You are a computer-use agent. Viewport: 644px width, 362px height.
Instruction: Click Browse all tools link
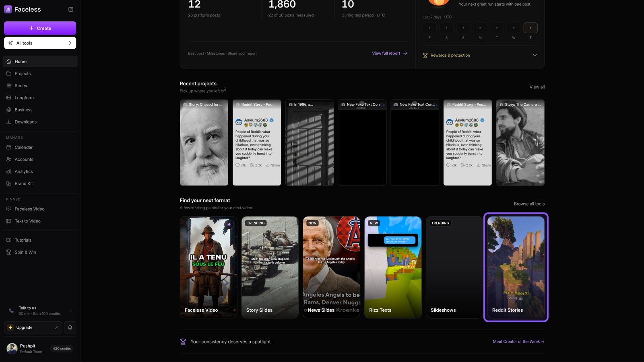click(x=529, y=204)
